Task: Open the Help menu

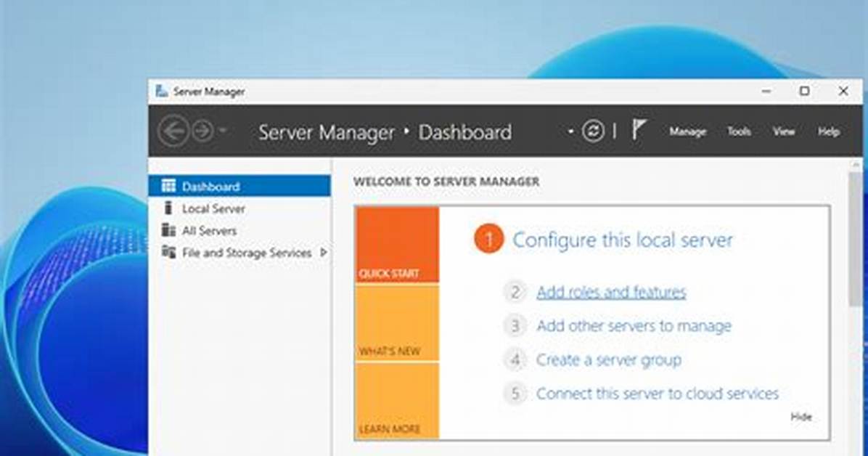Action: click(x=829, y=131)
